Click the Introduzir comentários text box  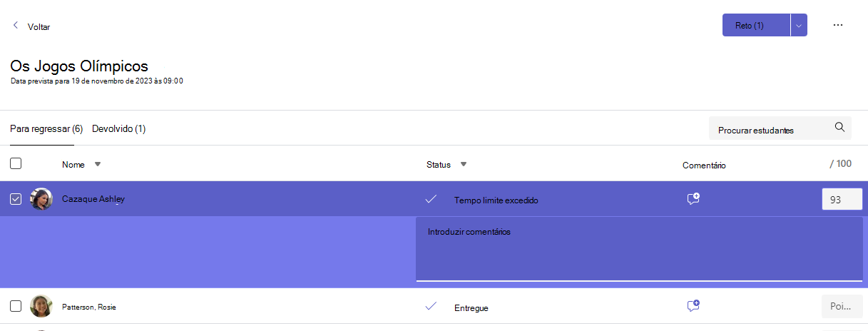pos(639,249)
